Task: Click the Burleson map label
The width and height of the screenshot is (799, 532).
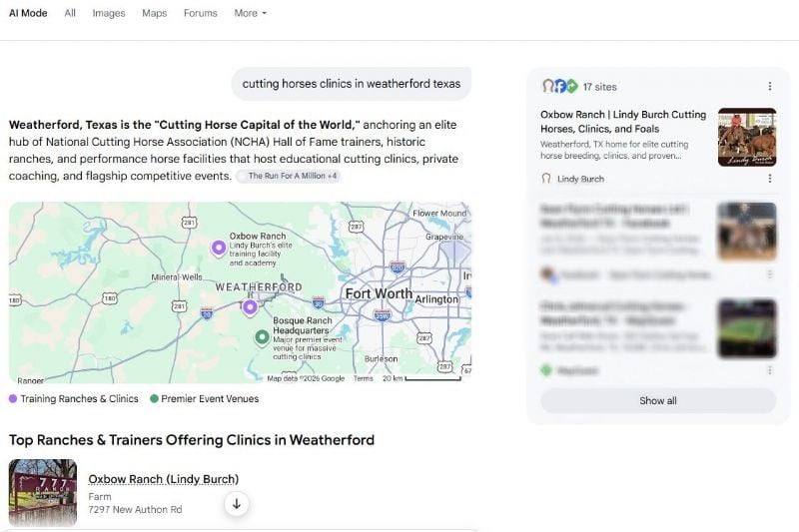Action: coord(381,359)
